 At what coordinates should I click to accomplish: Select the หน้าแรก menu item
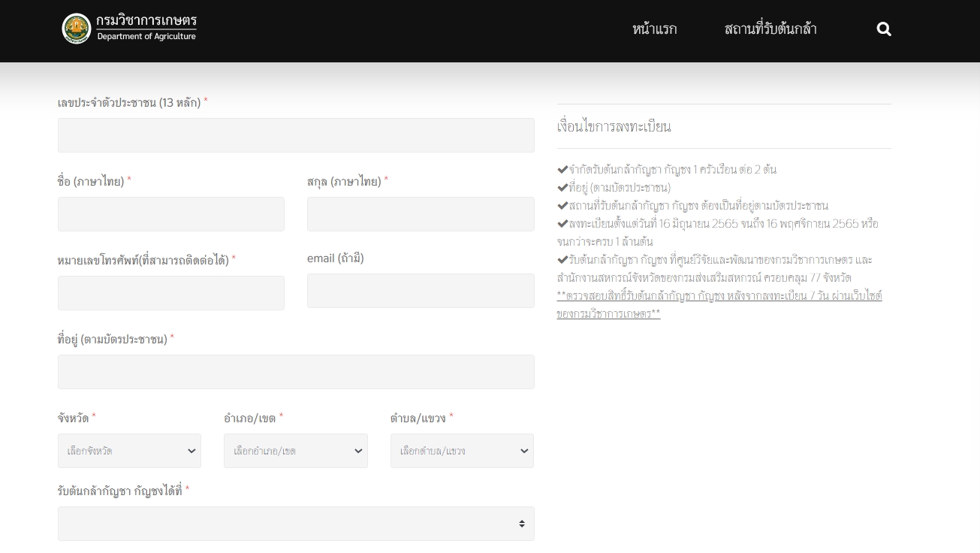654,29
